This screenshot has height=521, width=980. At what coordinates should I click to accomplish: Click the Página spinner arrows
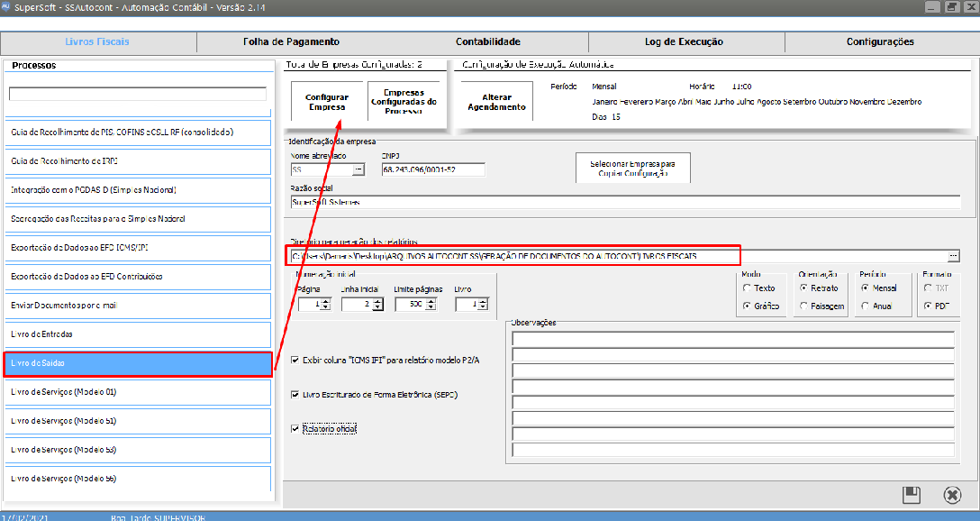pyautogui.click(x=328, y=305)
